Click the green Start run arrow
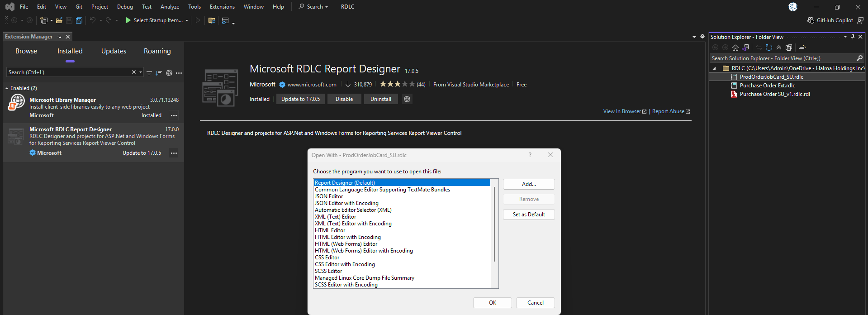 [128, 20]
